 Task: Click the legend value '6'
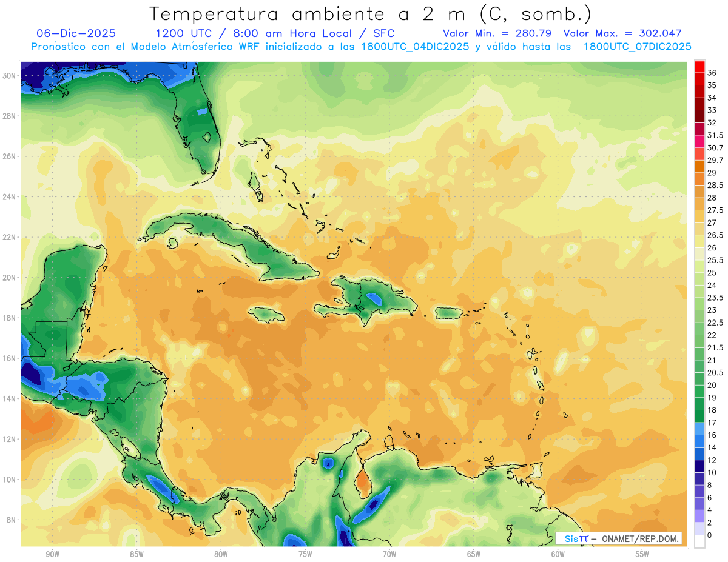point(710,498)
